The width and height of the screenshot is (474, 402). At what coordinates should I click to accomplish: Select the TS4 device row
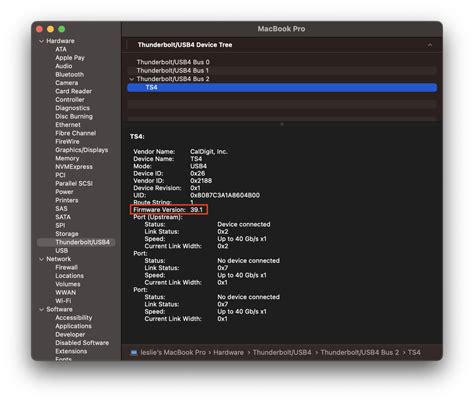click(282, 88)
